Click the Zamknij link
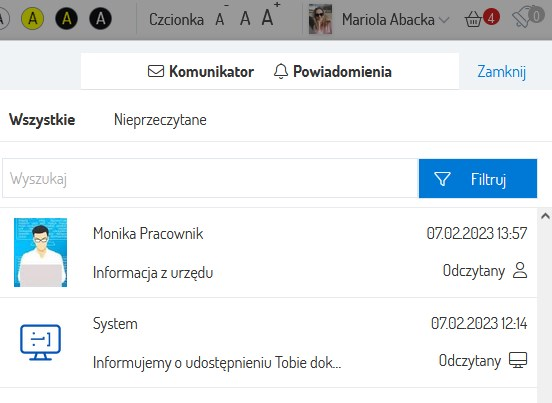The width and height of the screenshot is (552, 403). tap(501, 72)
